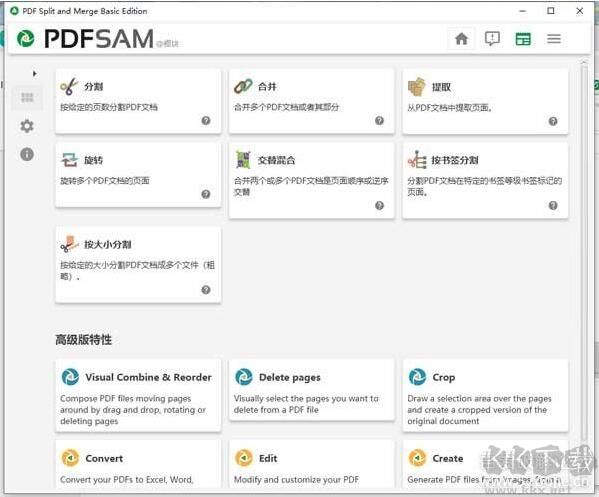Open the modules view icon in header
Image resolution: width=599 pixels, height=497 pixels.
pos(523,39)
